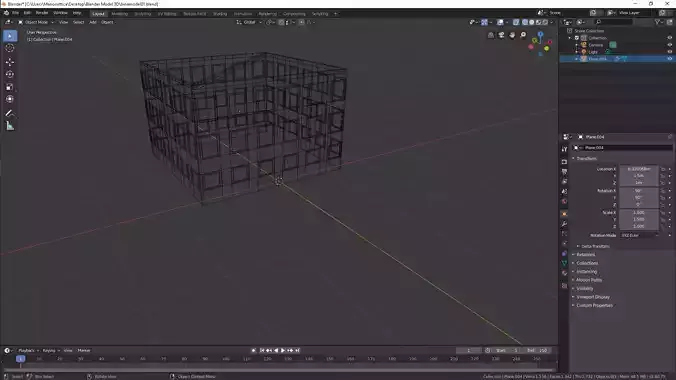
Task: Open the Physics properties tab
Action: (564, 244)
